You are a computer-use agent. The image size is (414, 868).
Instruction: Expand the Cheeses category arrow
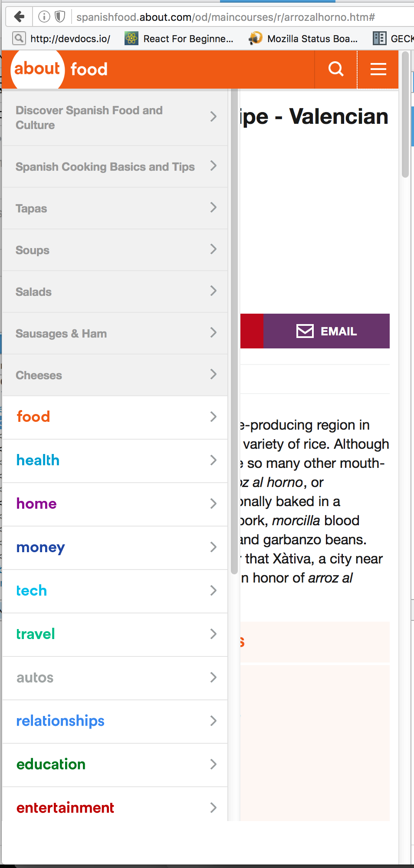pyautogui.click(x=213, y=374)
